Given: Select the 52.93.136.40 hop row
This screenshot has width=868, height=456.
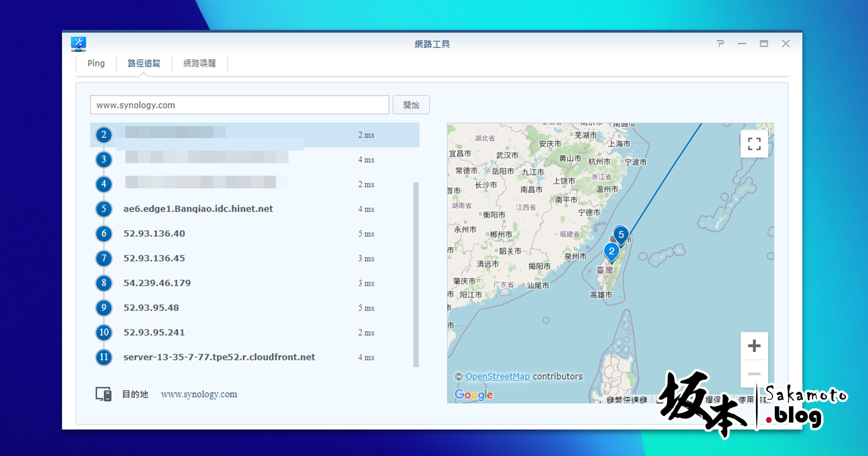Looking at the screenshot, I should click(255, 233).
